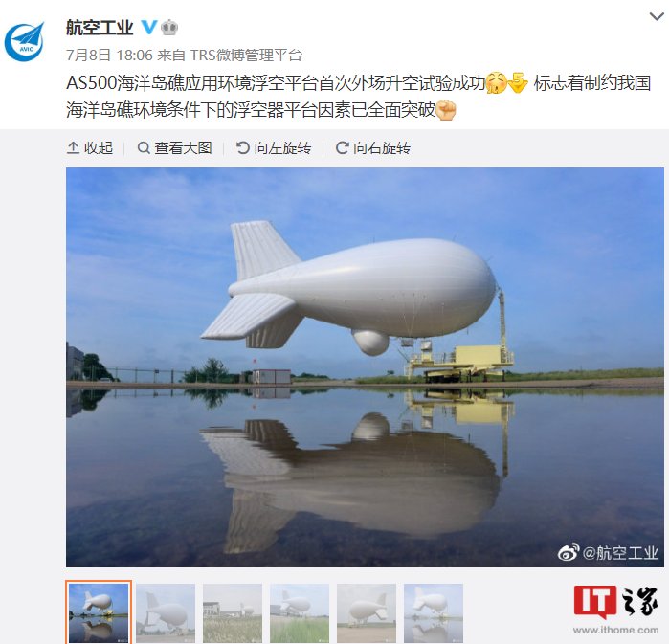Expand the post options chevron
The image size is (669, 644).
coord(657,16)
